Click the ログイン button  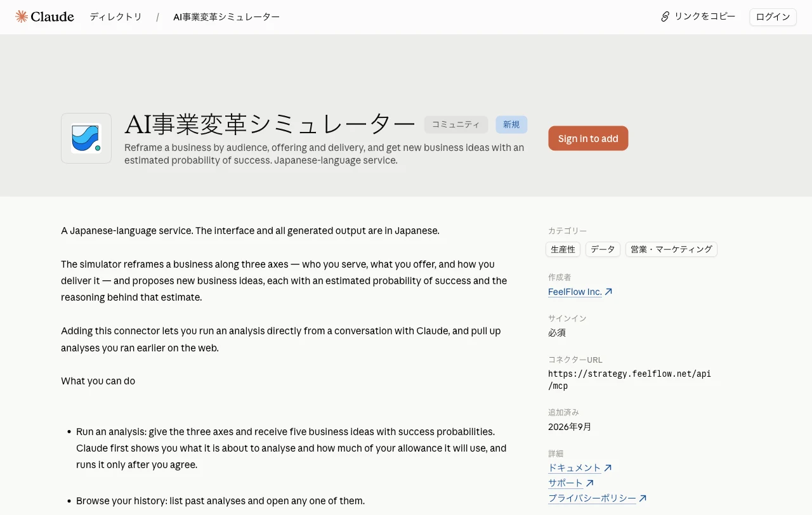coord(773,17)
